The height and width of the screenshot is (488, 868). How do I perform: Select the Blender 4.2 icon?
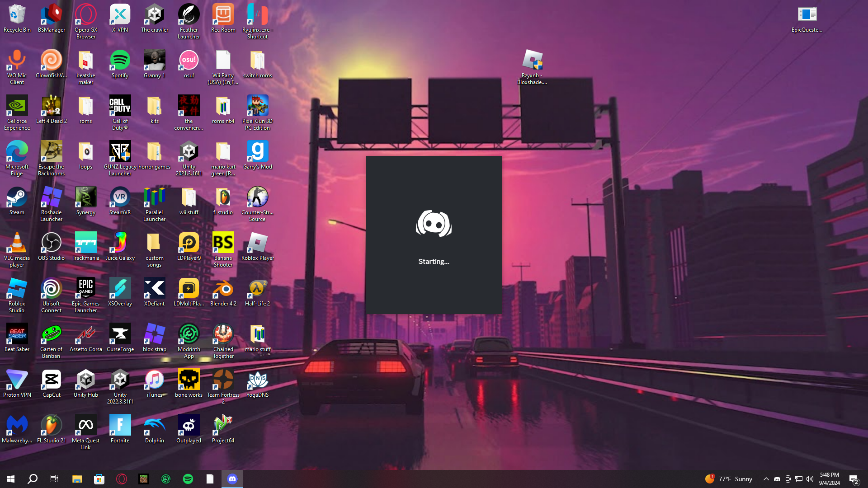[x=223, y=289]
